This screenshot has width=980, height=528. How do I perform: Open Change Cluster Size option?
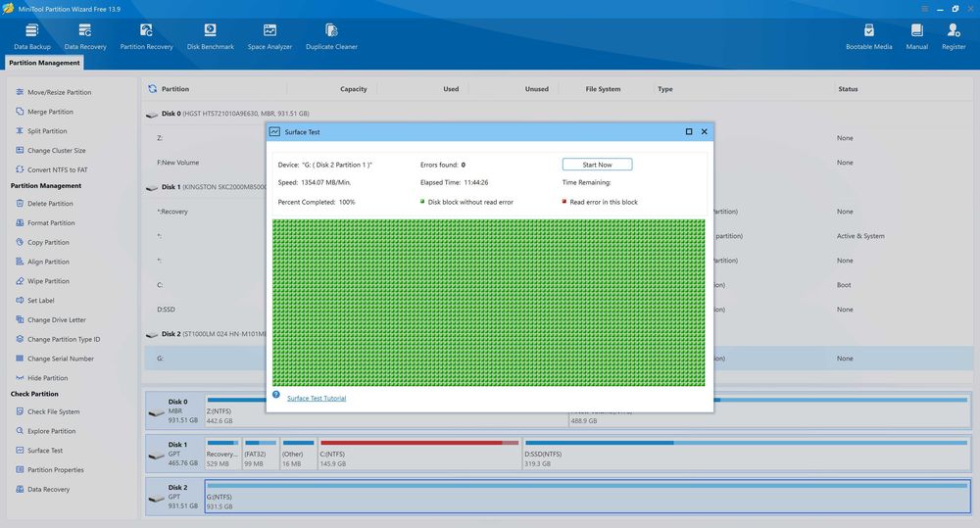[51, 150]
